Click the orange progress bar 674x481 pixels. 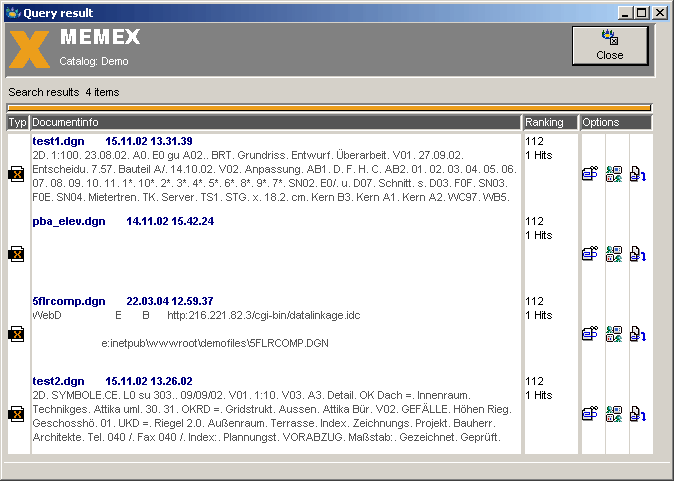[x=329, y=107]
